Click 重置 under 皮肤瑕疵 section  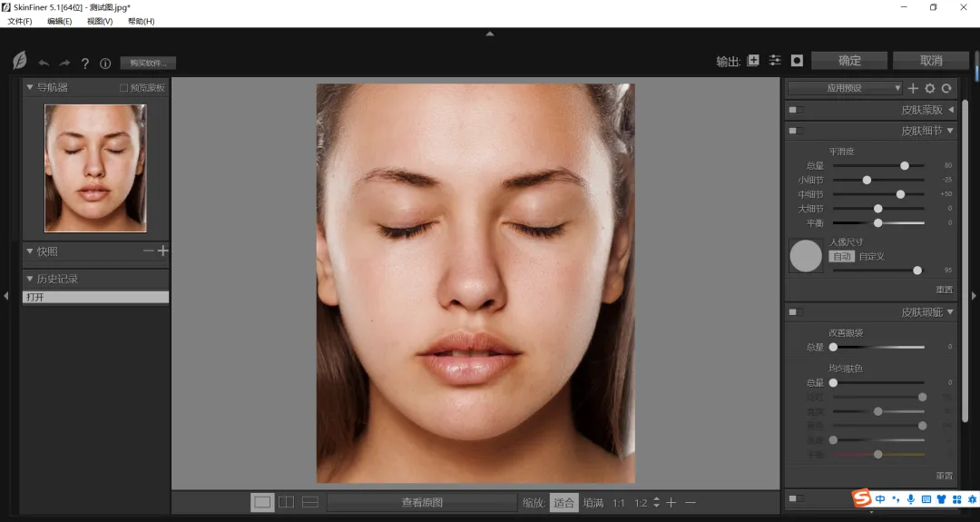[x=945, y=476]
